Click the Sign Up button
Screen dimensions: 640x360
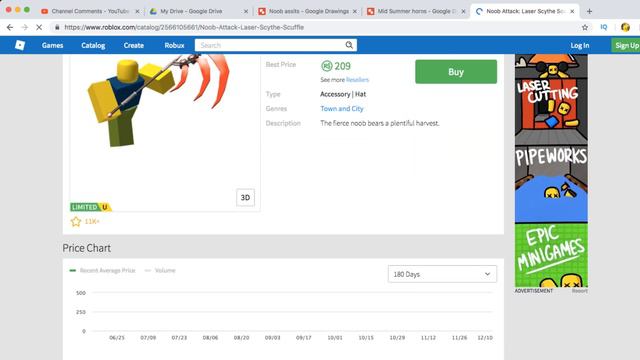coord(626,45)
